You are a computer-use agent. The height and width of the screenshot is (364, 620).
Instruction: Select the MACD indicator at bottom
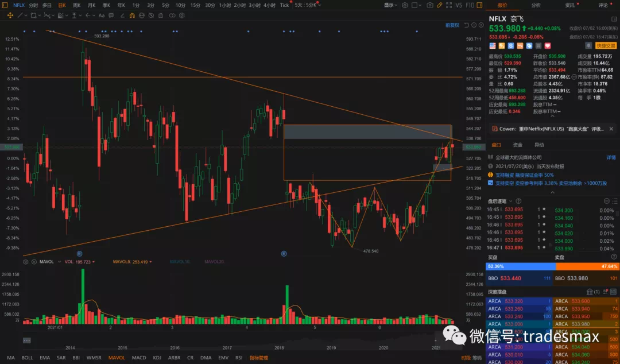click(x=138, y=358)
